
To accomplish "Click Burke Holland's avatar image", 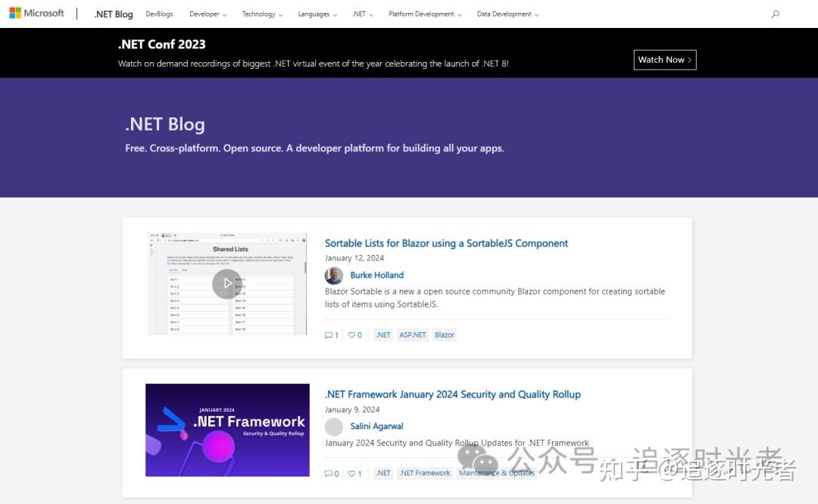I will click(334, 275).
